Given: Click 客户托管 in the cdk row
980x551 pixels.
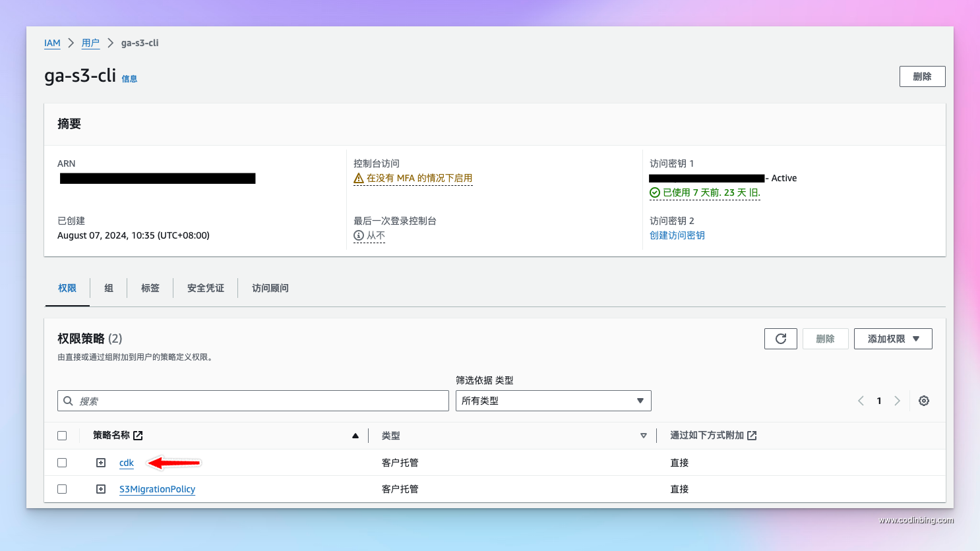Looking at the screenshot, I should [x=400, y=463].
